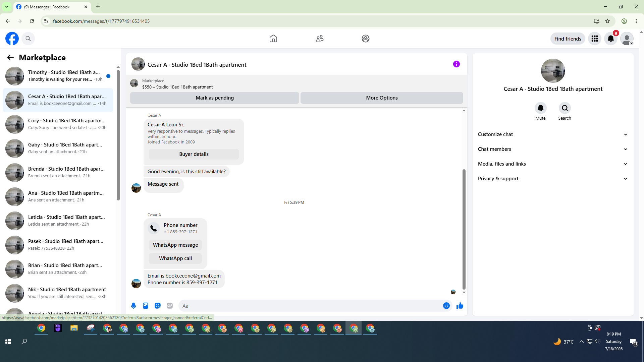Image resolution: width=644 pixels, height=362 pixels.
Task: Open Windows Start menu
Action: (x=8, y=342)
